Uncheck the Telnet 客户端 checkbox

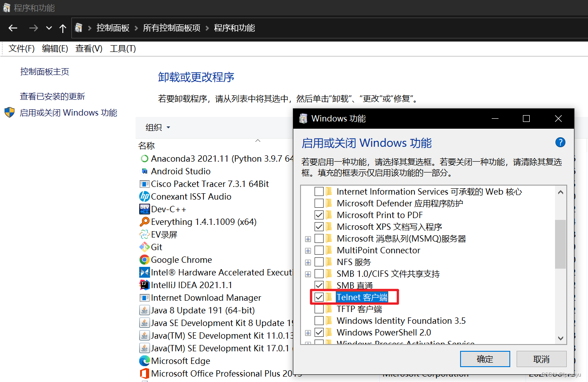[319, 297]
